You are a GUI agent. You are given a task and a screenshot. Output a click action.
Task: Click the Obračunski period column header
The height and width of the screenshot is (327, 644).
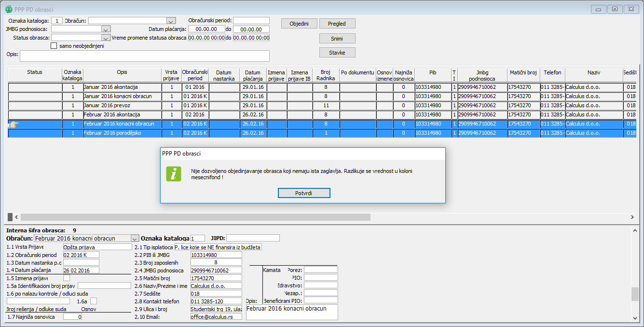(195, 75)
